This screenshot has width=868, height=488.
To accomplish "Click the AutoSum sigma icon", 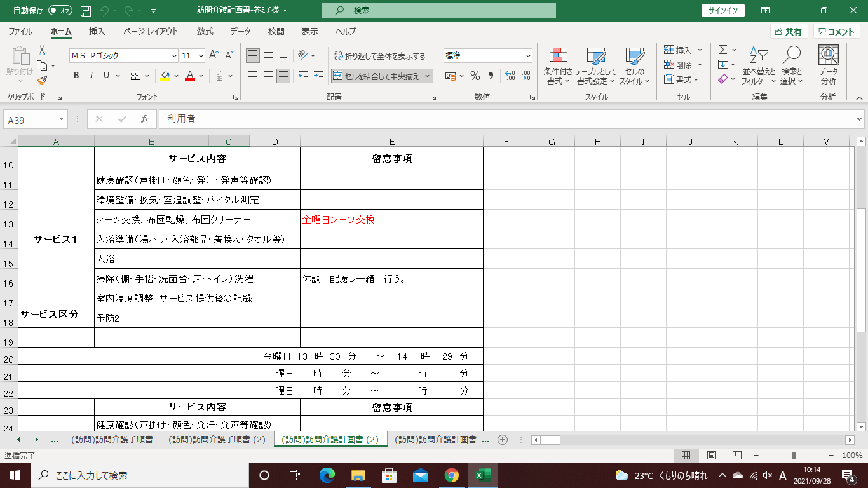I will pyautogui.click(x=723, y=50).
